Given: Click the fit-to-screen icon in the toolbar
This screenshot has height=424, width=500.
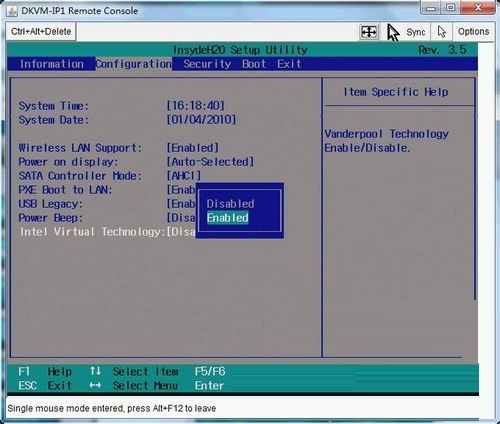Looking at the screenshot, I should [x=369, y=32].
